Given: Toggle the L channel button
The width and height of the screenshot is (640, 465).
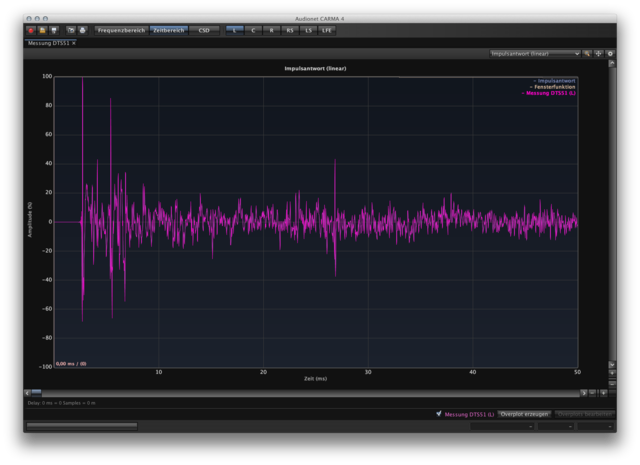Looking at the screenshot, I should coord(235,30).
